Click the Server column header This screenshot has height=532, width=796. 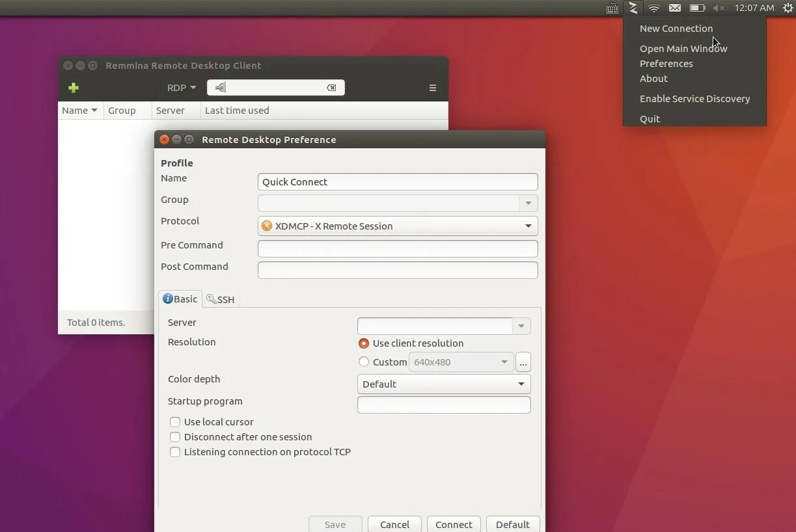pyautogui.click(x=176, y=111)
